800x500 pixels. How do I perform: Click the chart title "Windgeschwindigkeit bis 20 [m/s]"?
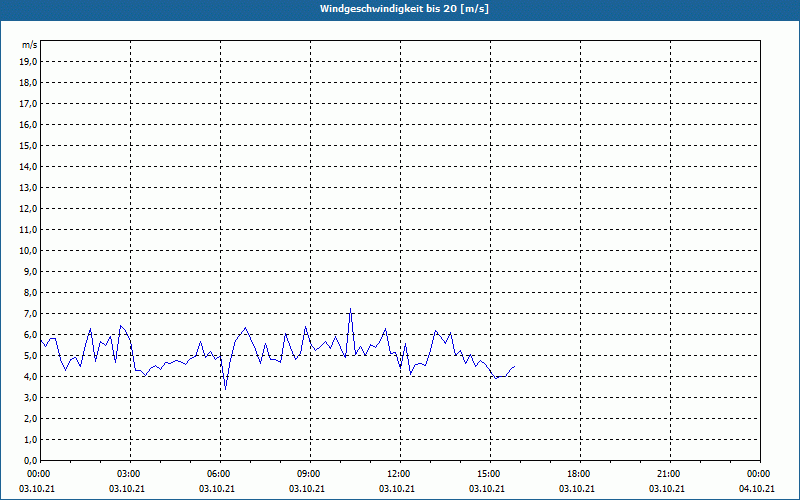404,9
